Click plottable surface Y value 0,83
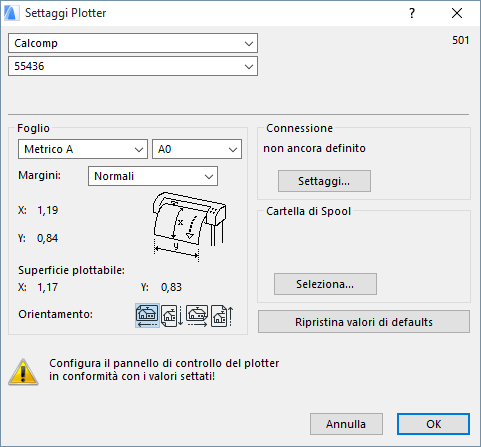Image resolution: width=481 pixels, height=447 pixels. [x=171, y=287]
